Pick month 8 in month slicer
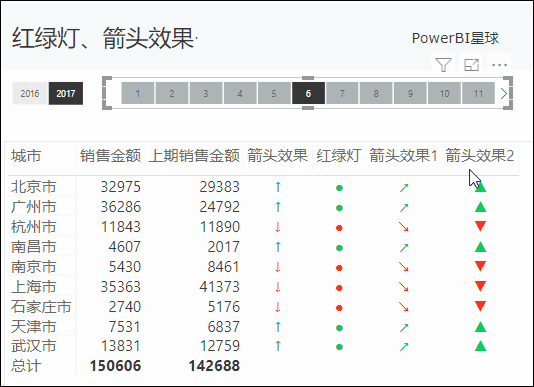534x387 pixels. click(x=376, y=93)
